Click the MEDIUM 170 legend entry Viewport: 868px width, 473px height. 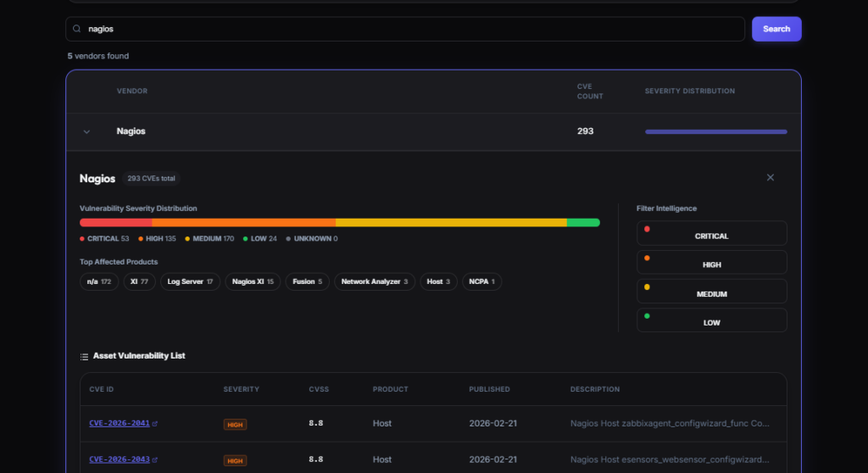pyautogui.click(x=209, y=239)
